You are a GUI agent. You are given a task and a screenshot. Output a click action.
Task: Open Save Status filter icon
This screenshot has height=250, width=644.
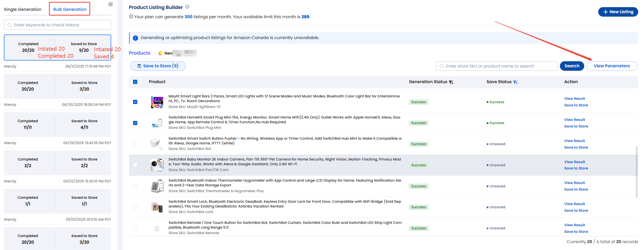pyautogui.click(x=515, y=82)
